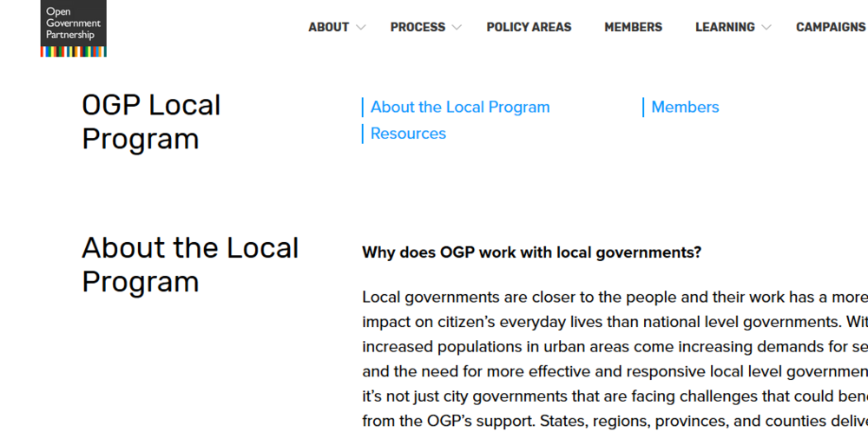The height and width of the screenshot is (432, 868).
Task: Expand the chevron next to ABOUT
Action: click(361, 28)
